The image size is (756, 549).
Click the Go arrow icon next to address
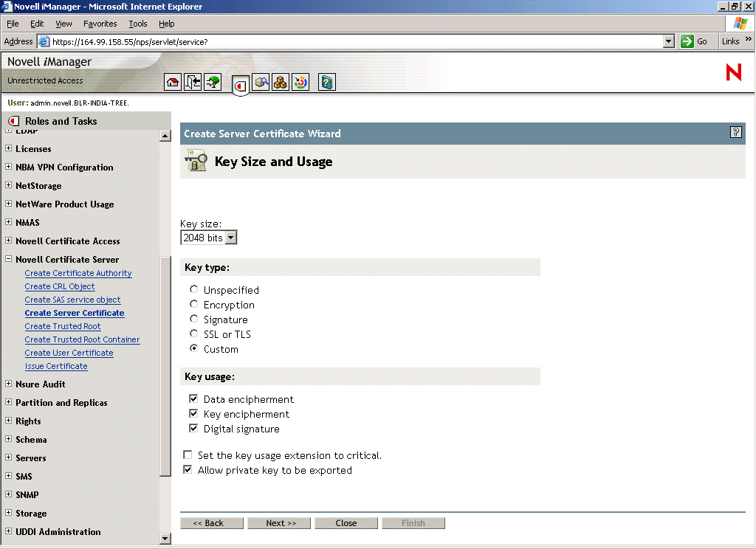coord(687,41)
